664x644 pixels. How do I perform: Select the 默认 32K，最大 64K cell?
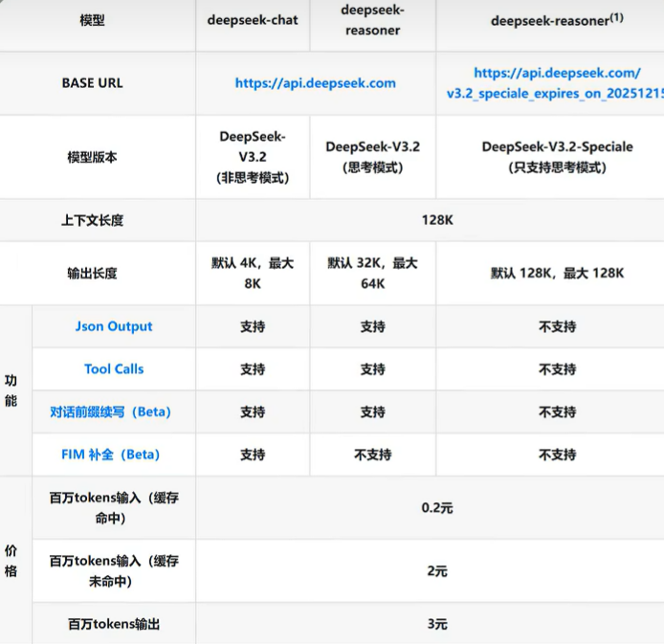pos(372,273)
